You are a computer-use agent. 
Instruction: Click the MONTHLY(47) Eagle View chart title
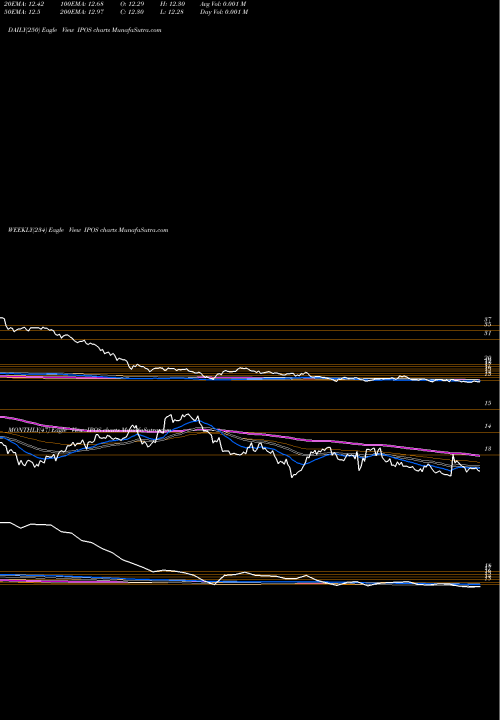pos(88,430)
